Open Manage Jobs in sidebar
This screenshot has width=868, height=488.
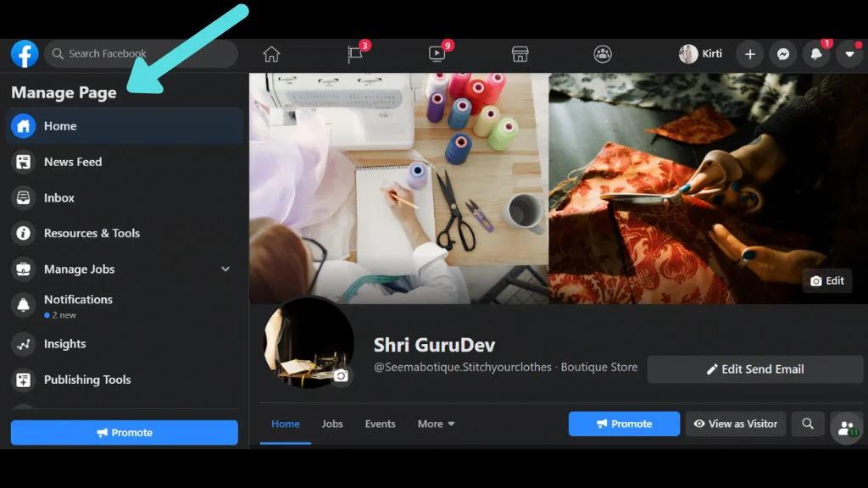pos(125,269)
